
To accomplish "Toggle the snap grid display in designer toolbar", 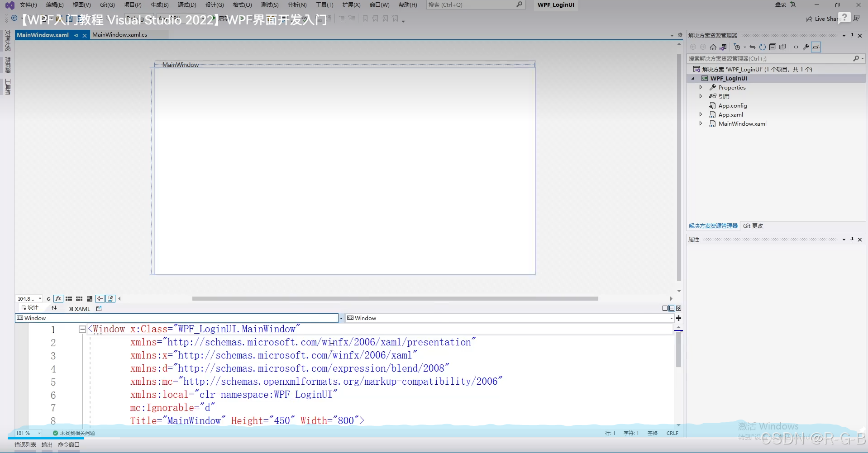I will pyautogui.click(x=69, y=299).
